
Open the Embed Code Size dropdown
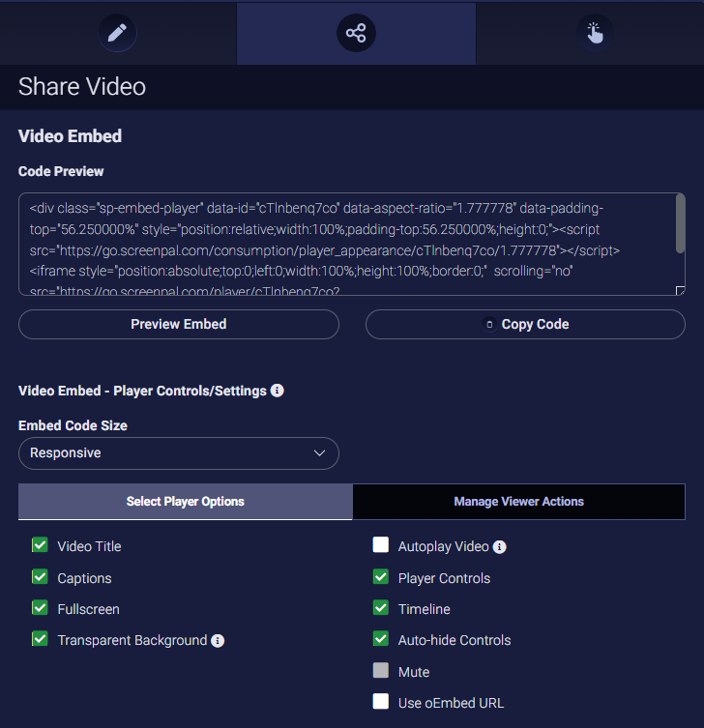pos(179,453)
